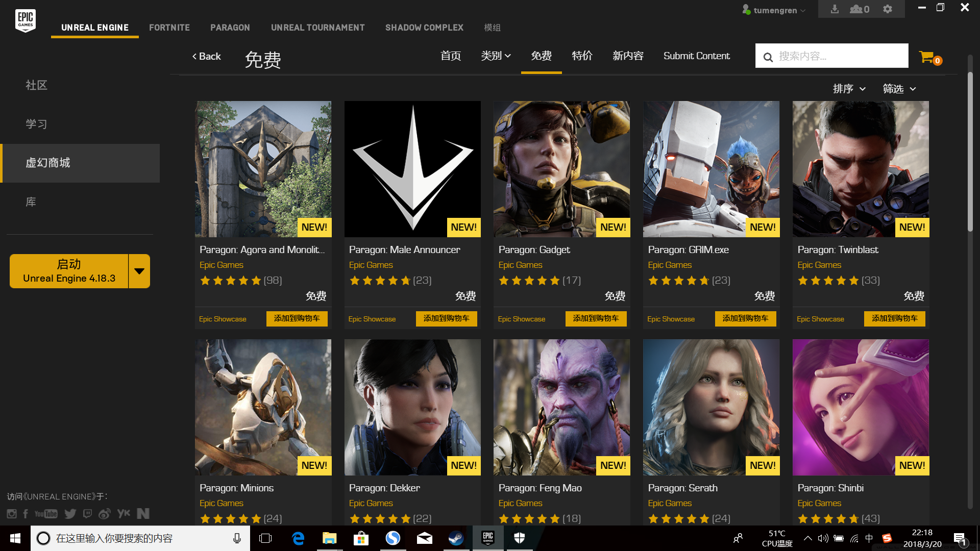Open Paragon: Shinbi thumbnail

coord(861,408)
